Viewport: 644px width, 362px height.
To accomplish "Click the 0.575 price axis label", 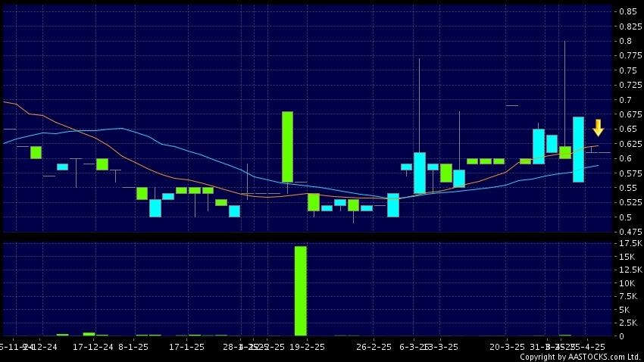I will 630,173.
